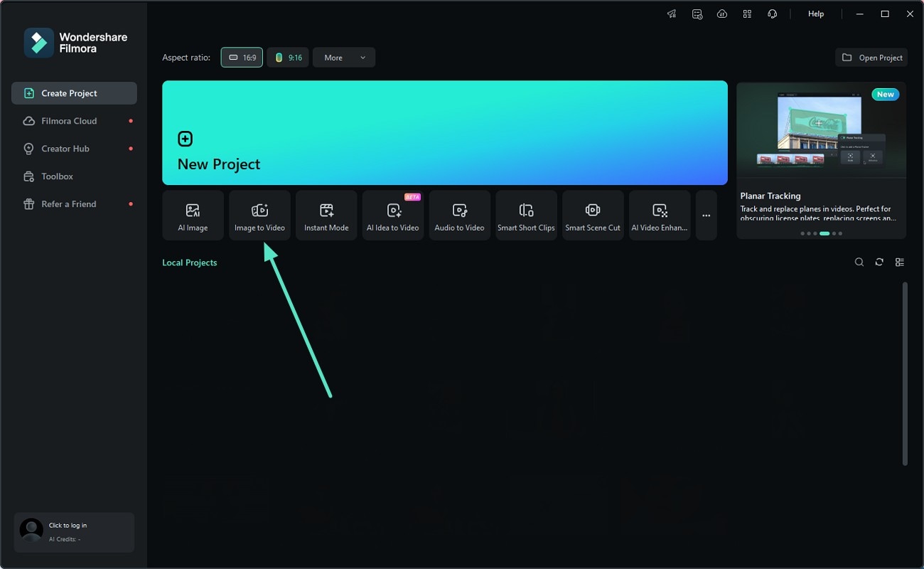Click the headset support icon
924x569 pixels.
click(772, 14)
